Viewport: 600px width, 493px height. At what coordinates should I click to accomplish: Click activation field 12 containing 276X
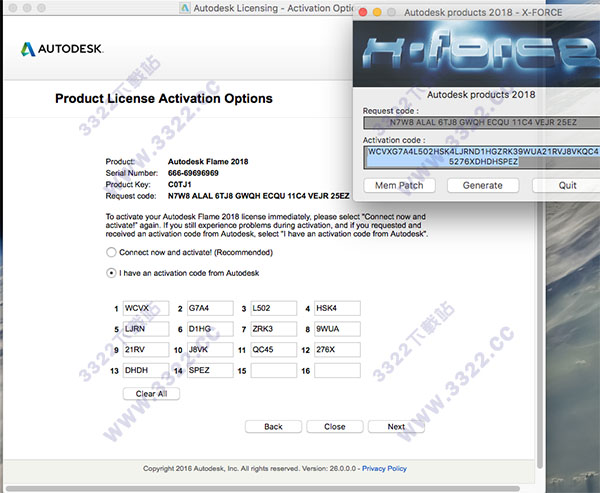click(x=337, y=349)
